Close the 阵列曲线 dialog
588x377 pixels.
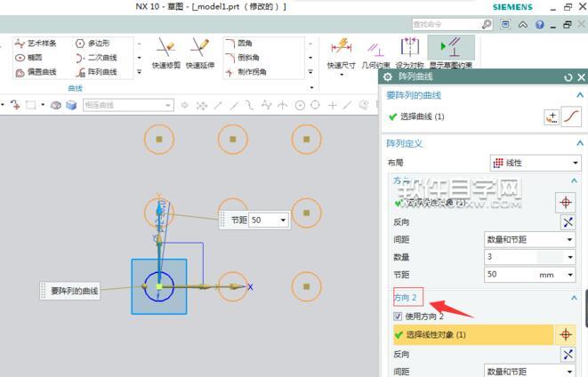click(581, 77)
